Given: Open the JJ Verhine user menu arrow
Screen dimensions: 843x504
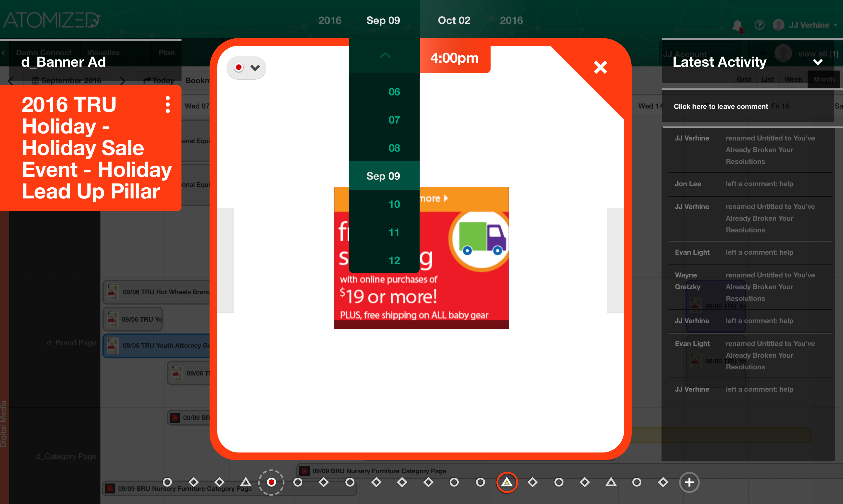Looking at the screenshot, I should 835,25.
